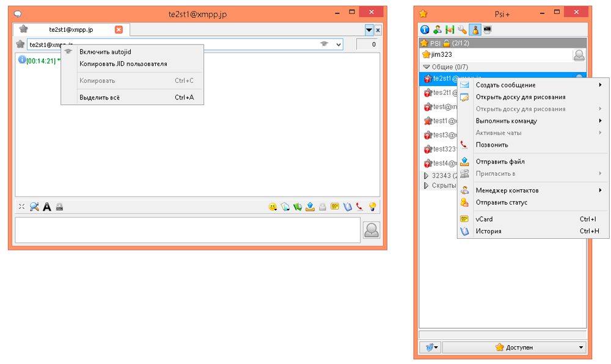Open the smiley emoticon picker in chat toolbar
Viewport: 611px width, 364px height.
(273, 206)
